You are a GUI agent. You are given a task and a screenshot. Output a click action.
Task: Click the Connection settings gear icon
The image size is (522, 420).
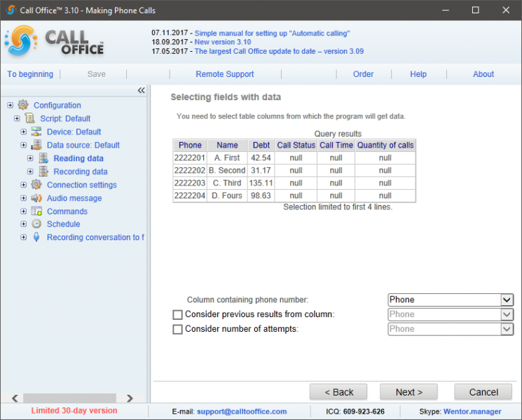(x=36, y=185)
